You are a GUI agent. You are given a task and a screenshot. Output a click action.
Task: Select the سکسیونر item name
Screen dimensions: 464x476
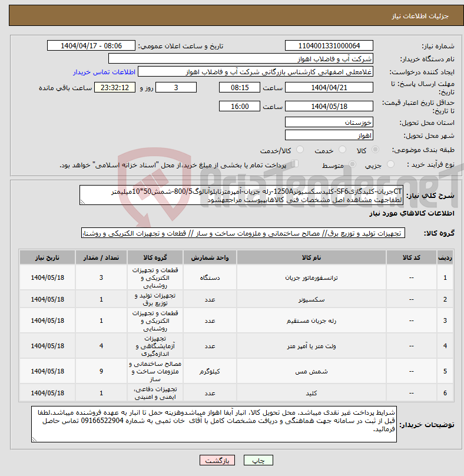click(311, 299)
